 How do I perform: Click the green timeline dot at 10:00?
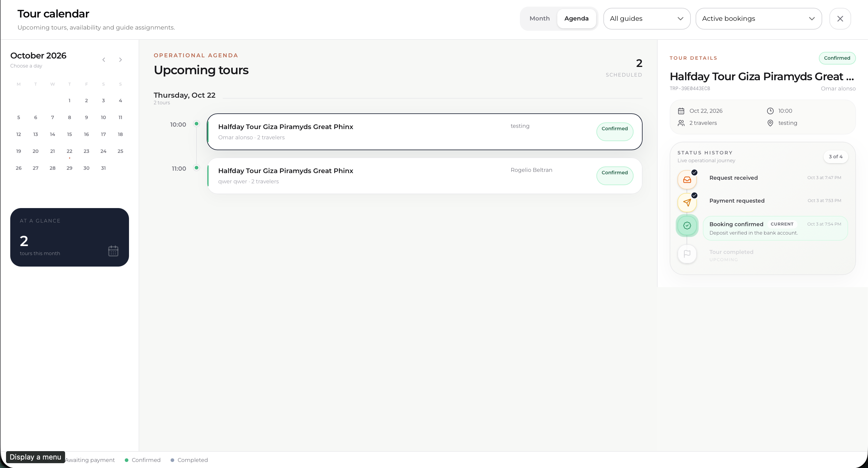[x=197, y=124]
